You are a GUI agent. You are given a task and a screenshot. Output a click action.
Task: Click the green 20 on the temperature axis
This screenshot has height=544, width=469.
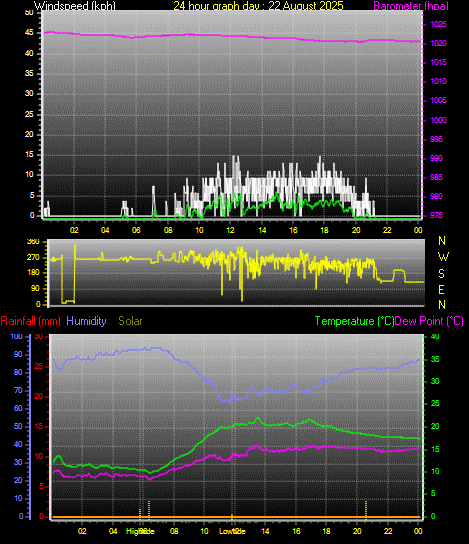coord(435,426)
